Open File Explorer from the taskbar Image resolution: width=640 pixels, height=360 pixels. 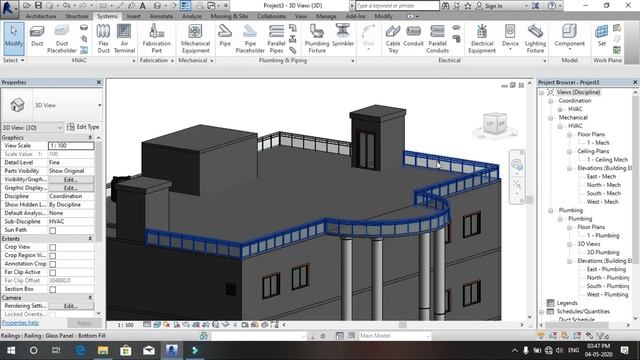tap(102, 350)
